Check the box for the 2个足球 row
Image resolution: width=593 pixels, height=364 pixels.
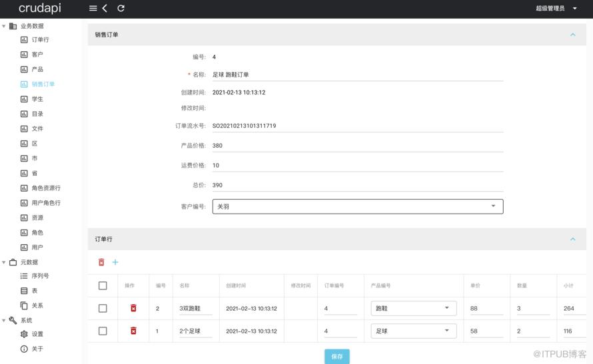tap(103, 331)
